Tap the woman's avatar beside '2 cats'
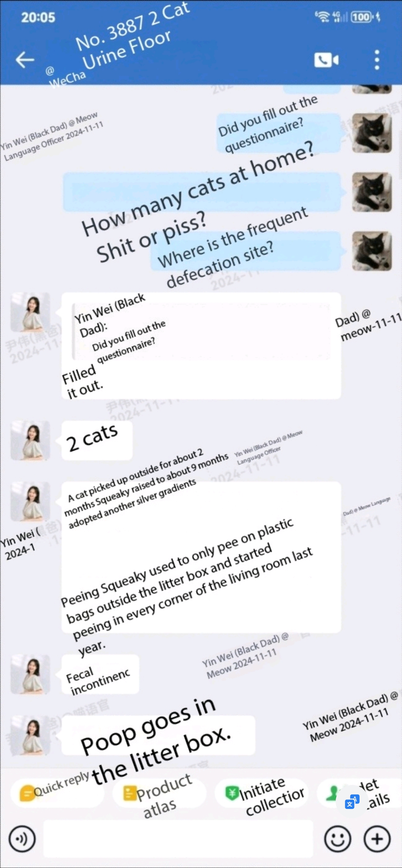This screenshot has width=402, height=868. [30, 440]
